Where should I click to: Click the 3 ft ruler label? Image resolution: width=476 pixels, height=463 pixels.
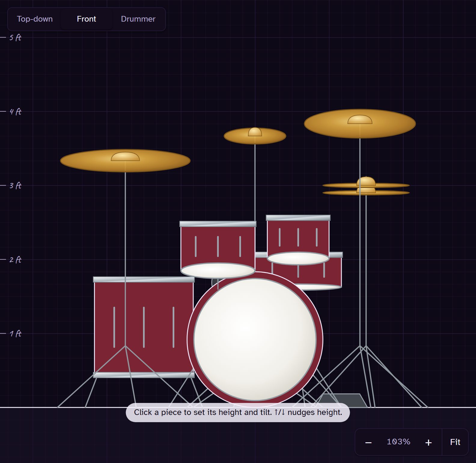[15, 186]
